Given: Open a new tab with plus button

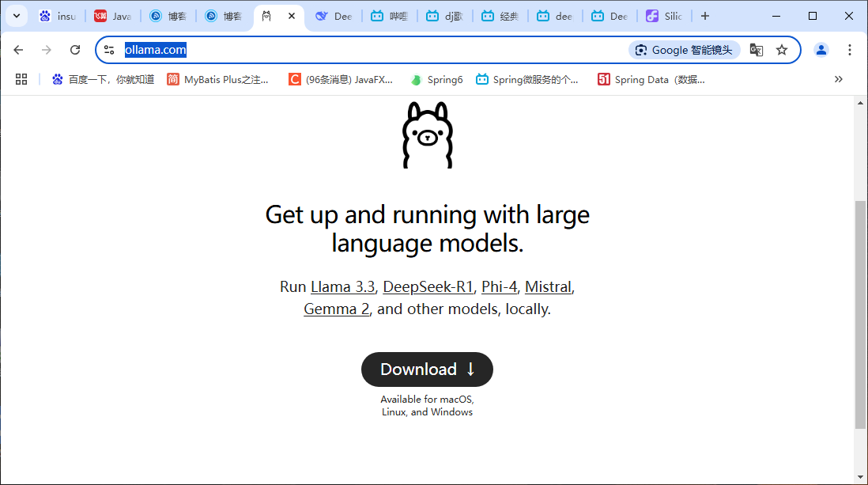Looking at the screenshot, I should pyautogui.click(x=704, y=16).
